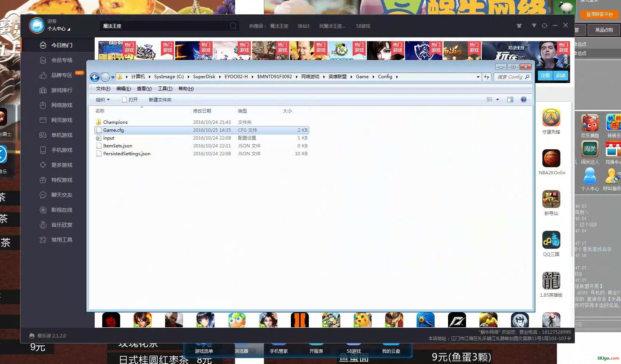
Task: Expand the arrow after 英雄联盟 in breadcrumb
Action: 351,77
